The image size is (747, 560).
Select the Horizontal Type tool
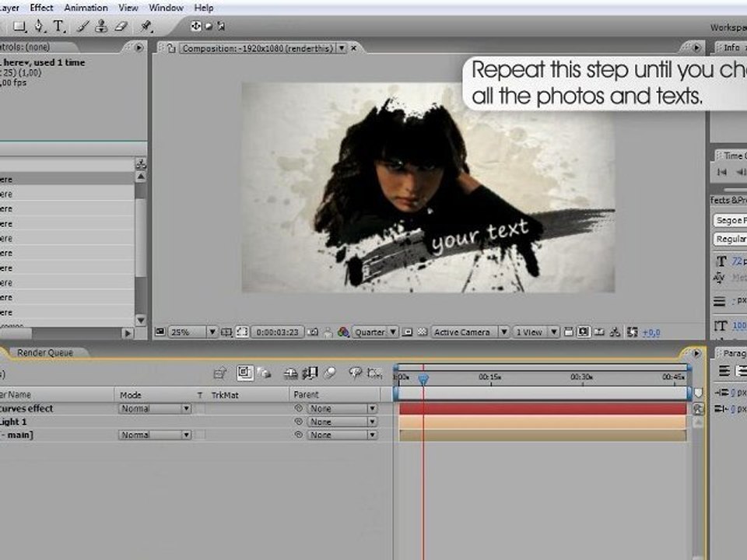click(58, 26)
